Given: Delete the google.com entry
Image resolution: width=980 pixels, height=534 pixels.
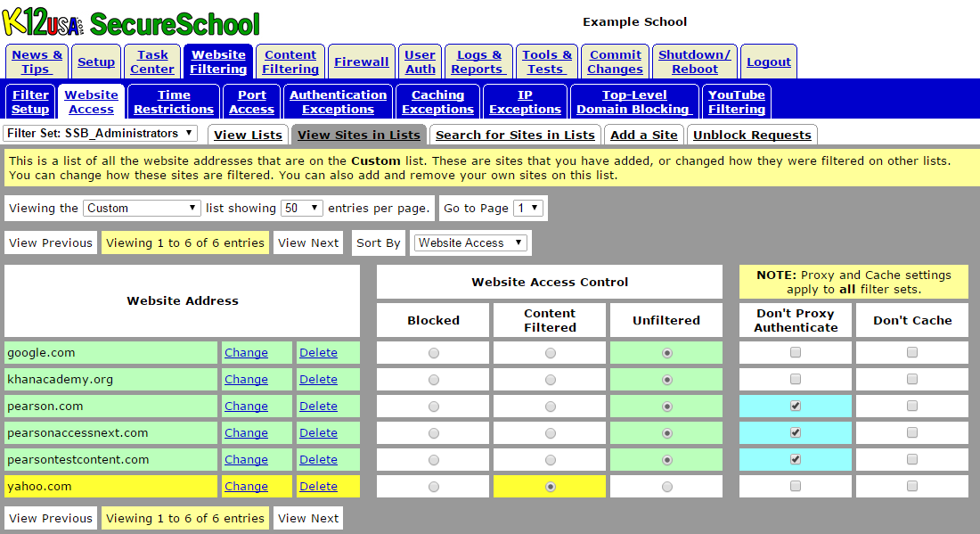Looking at the screenshot, I should 318,353.
